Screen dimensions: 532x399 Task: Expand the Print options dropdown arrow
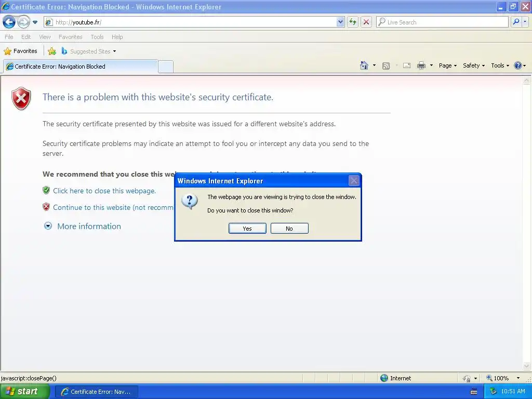431,65
